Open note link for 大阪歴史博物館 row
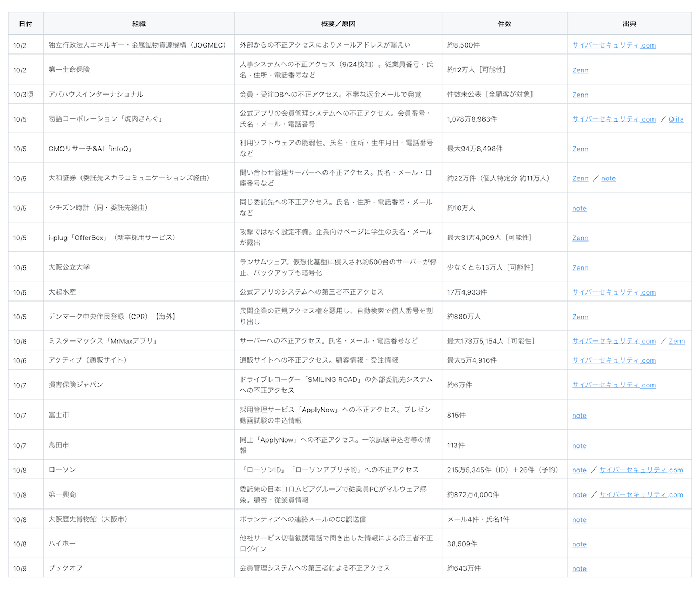 [x=579, y=520]
